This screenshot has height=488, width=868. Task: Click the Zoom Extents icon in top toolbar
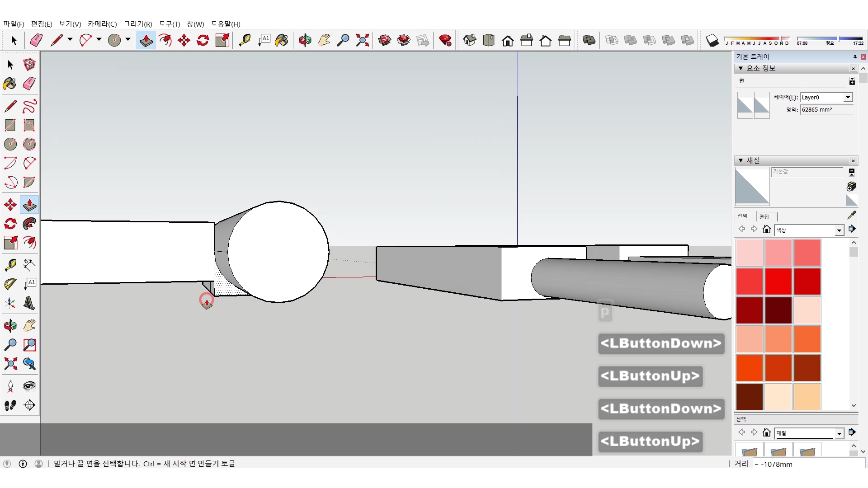coord(362,41)
